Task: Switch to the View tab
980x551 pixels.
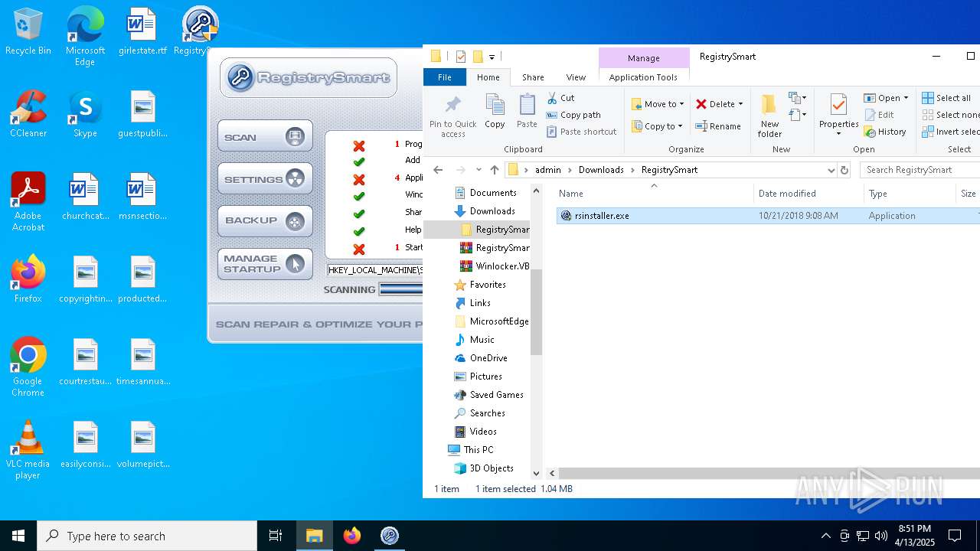Action: click(x=576, y=77)
